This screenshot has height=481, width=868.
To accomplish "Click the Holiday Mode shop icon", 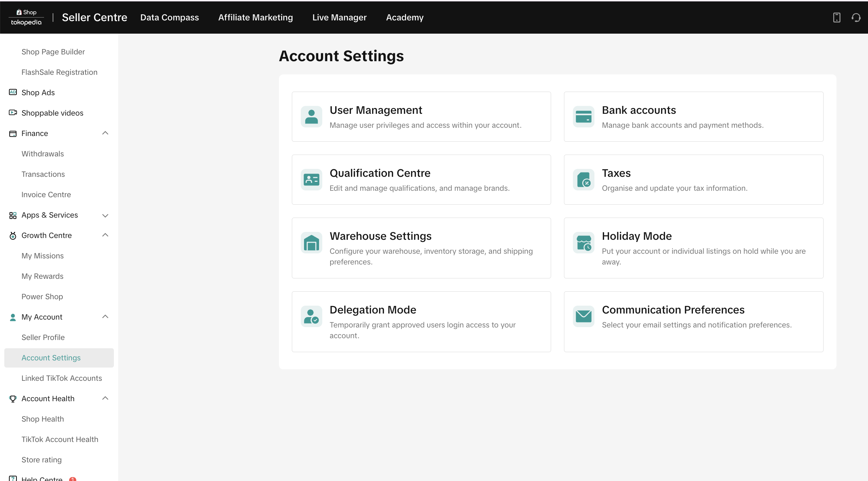I will [583, 243].
